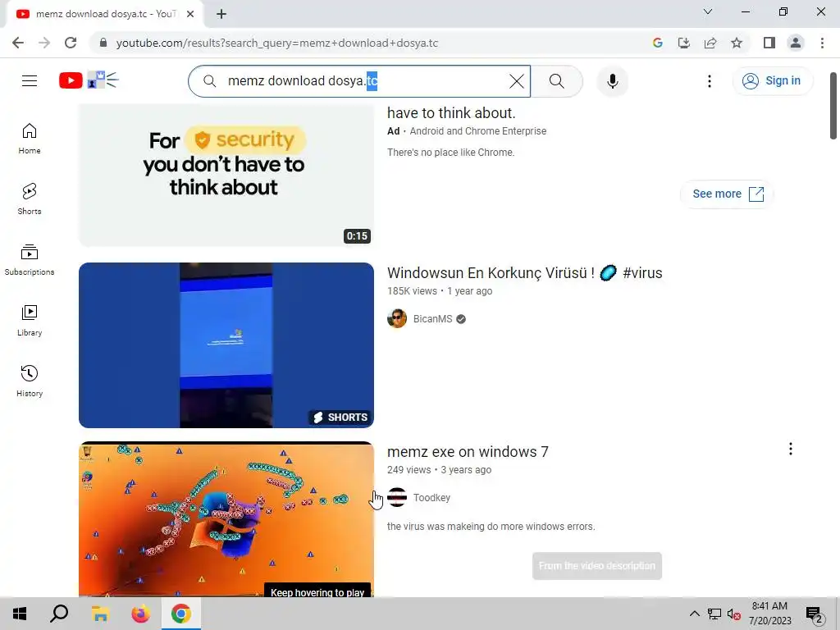Open Subscriptions in the sidebar
This screenshot has width=840, height=630.
tap(30, 260)
